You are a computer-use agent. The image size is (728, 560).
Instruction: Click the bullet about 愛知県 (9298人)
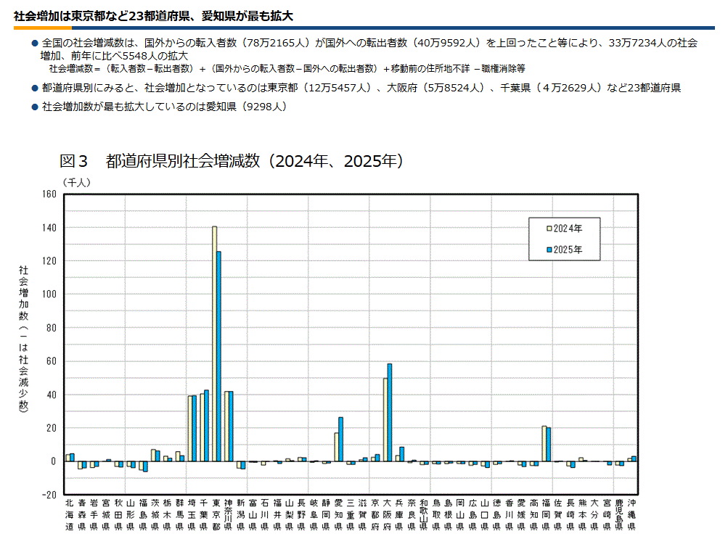point(165,107)
